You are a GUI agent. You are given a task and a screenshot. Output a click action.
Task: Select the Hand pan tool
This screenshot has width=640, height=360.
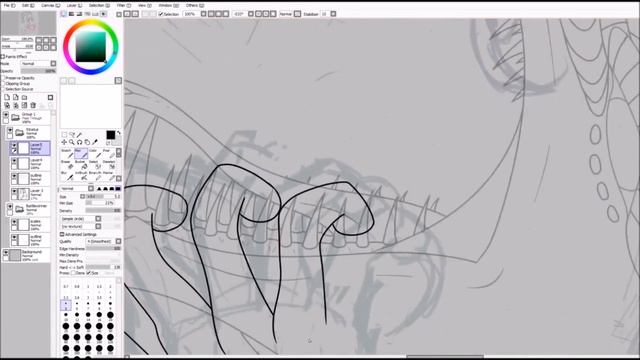(x=87, y=142)
